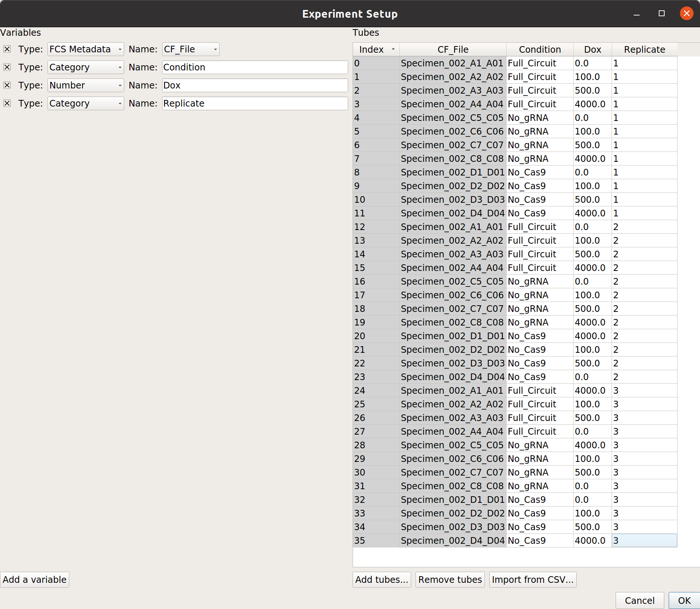Remove the Condition variable using its X icon
This screenshot has width=700, height=609.
coord(7,67)
